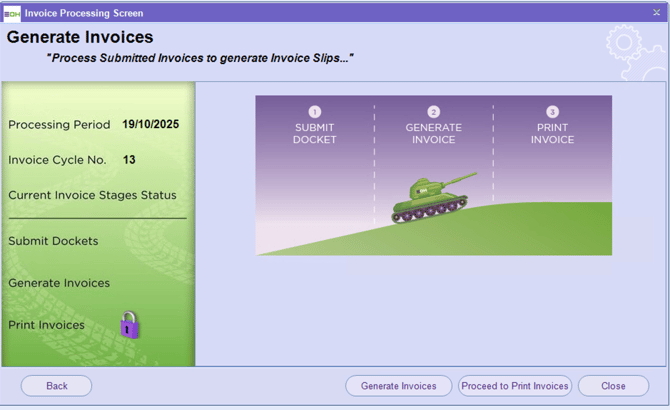The height and width of the screenshot is (410, 670).
Task: Click the Generate Invoices button at the bottom
Action: (x=398, y=386)
